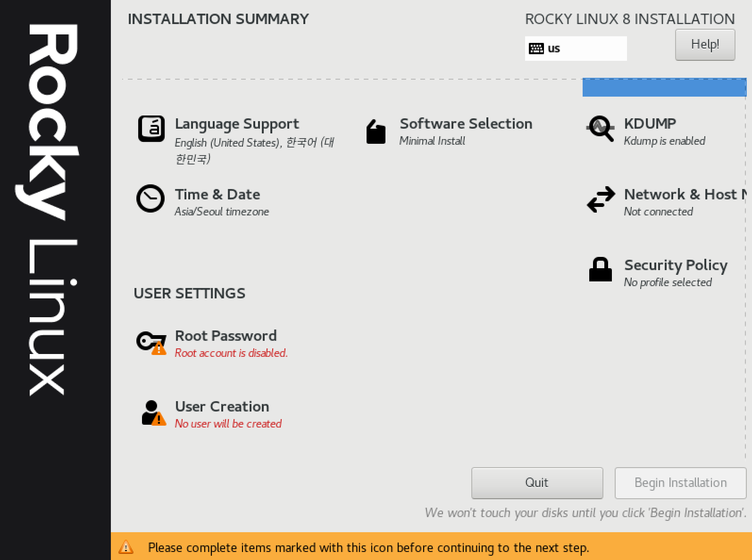Open Network & Host Name settings
The height and width of the screenshot is (560, 752).
(x=685, y=194)
